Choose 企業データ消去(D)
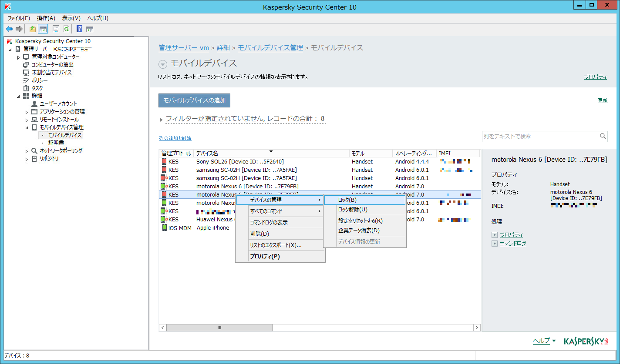 pyautogui.click(x=365, y=230)
